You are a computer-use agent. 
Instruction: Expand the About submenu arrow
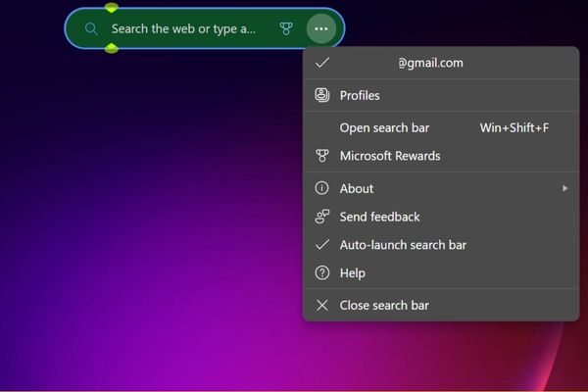point(564,188)
